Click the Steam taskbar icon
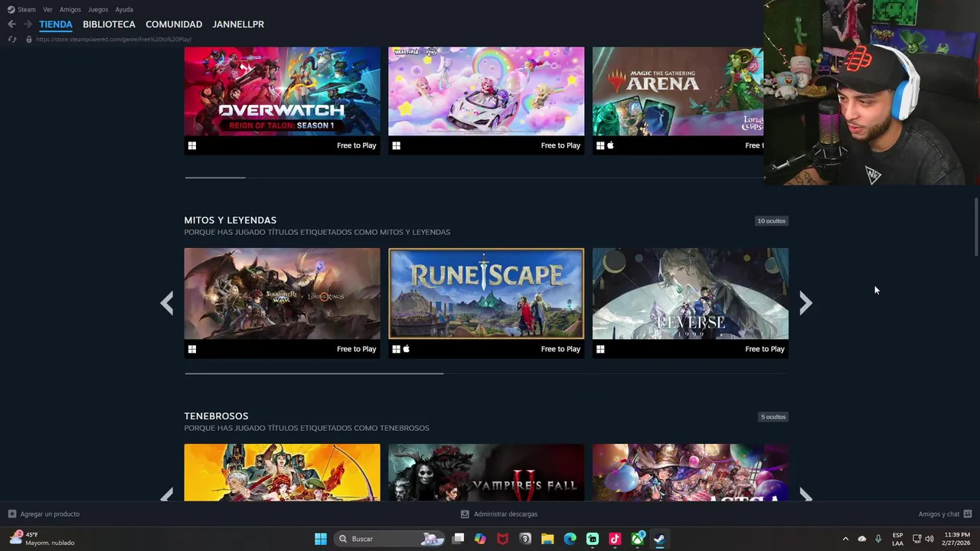The image size is (980, 551). pyautogui.click(x=659, y=539)
